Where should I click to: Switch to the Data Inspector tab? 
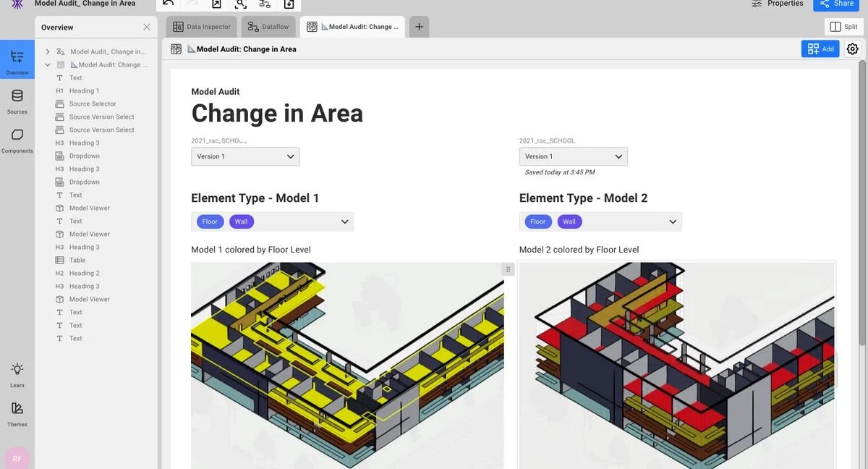(x=202, y=27)
